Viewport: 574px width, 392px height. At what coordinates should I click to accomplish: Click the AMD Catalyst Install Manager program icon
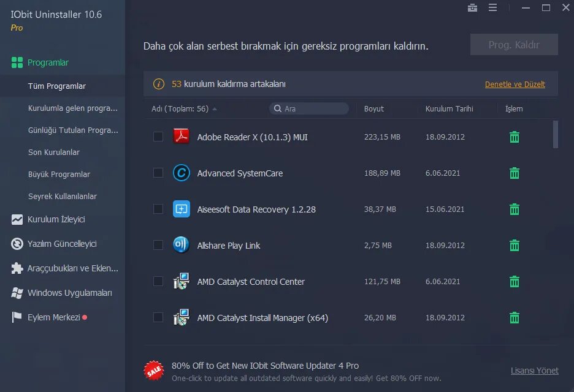[x=181, y=317]
